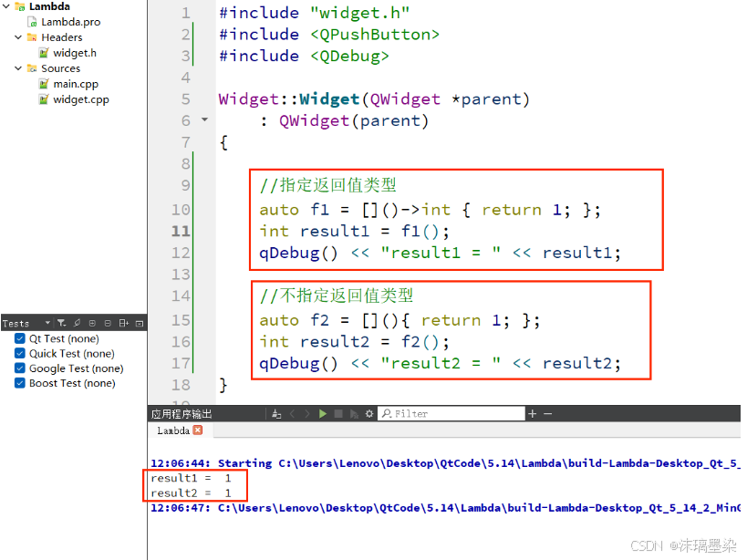Select the Headers folder label

click(x=61, y=37)
